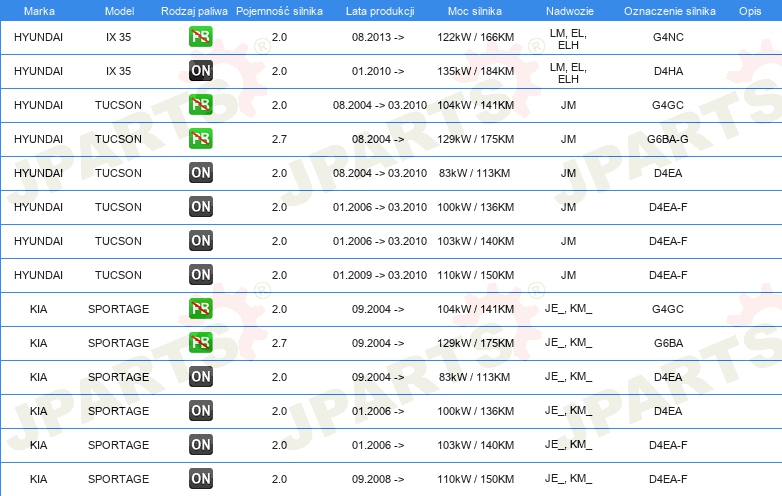Click the diesel ON icon for IX 35 D4HA
Image resolution: width=782 pixels, height=496 pixels.
(x=200, y=71)
